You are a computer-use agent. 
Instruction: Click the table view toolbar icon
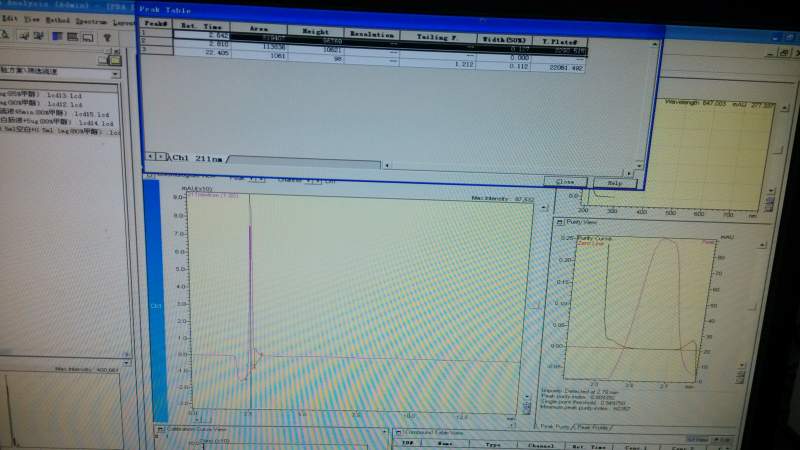(x=72, y=37)
